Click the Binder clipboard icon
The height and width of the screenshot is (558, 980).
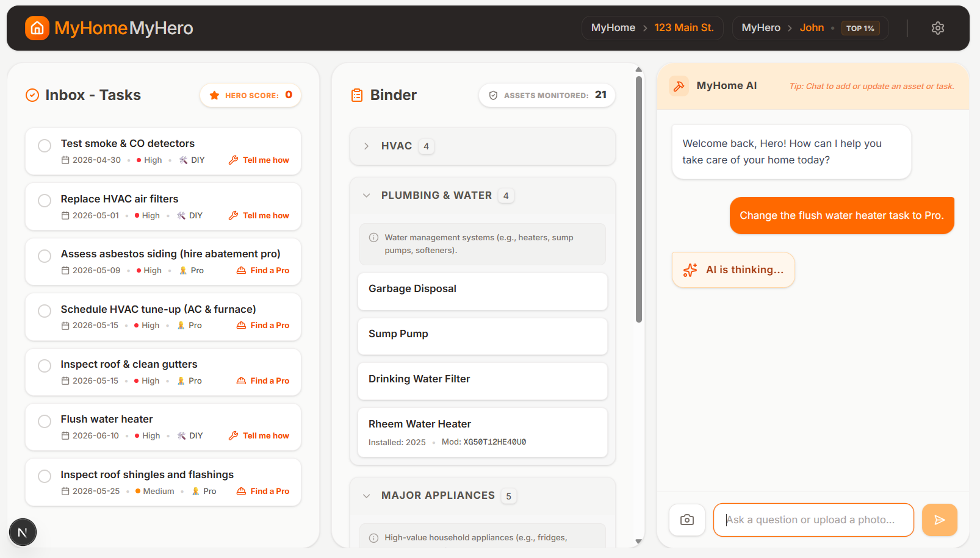pos(357,95)
